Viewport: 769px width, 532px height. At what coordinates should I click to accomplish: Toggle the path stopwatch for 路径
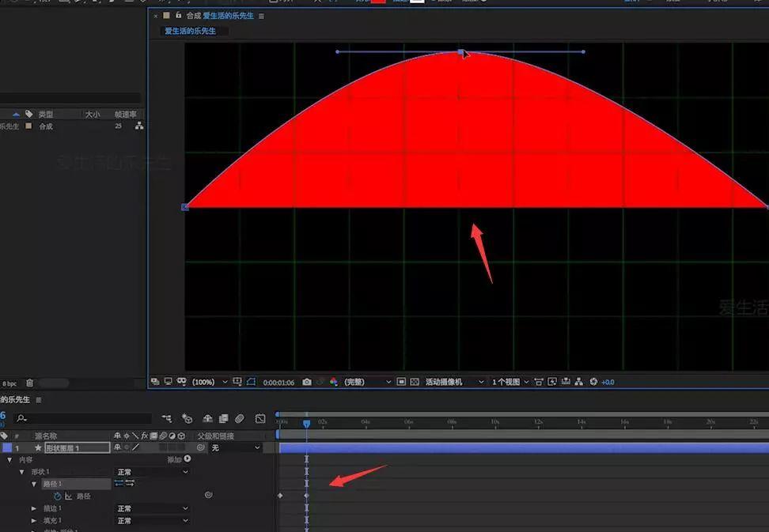[58, 496]
